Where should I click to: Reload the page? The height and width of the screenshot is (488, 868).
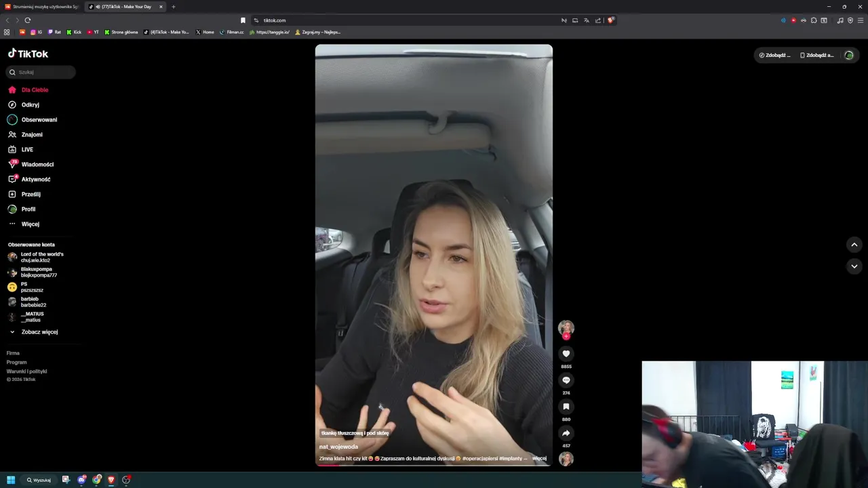pyautogui.click(x=27, y=20)
